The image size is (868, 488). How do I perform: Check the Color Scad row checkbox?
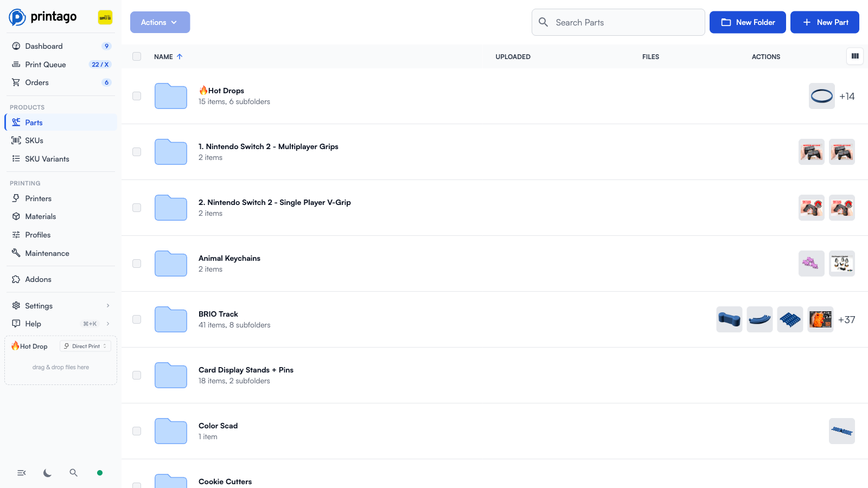137,431
